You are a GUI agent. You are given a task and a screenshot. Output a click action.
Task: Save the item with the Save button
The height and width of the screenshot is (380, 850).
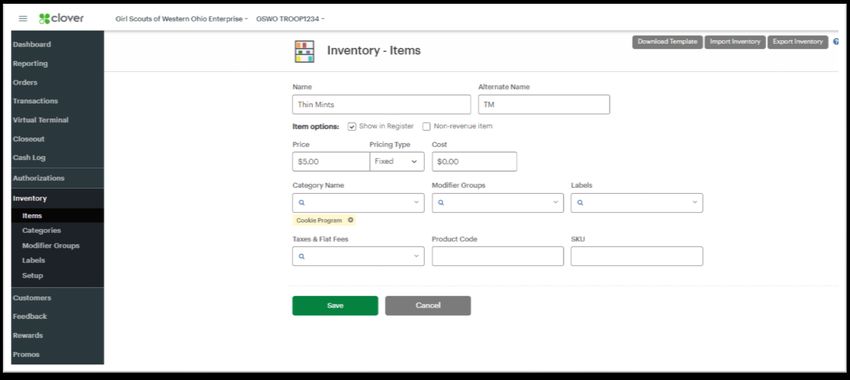tap(335, 305)
